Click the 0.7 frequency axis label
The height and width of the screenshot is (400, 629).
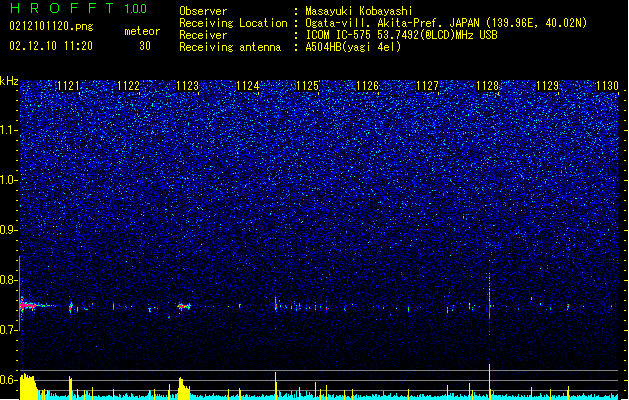click(x=9, y=330)
